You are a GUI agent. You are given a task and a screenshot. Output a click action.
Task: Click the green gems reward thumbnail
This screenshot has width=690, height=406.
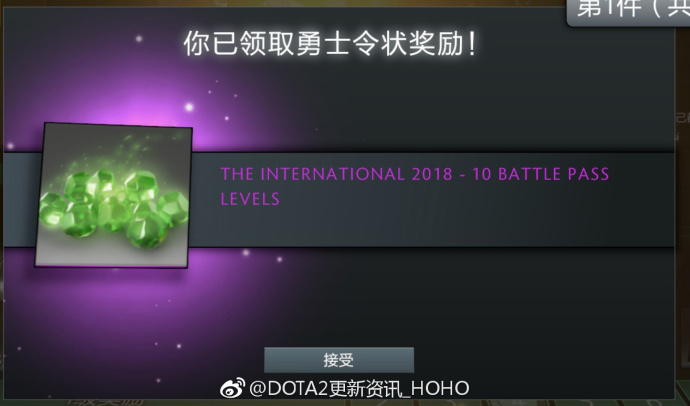[x=114, y=195]
